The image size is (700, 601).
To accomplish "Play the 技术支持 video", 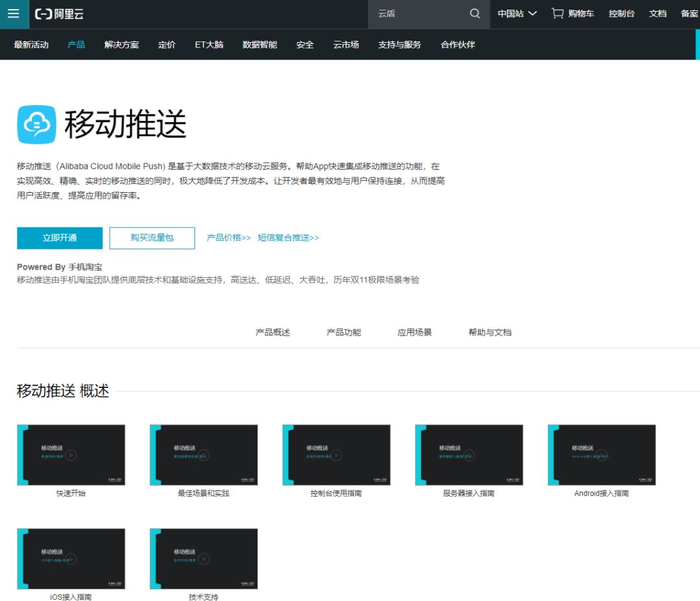I will click(x=204, y=558).
